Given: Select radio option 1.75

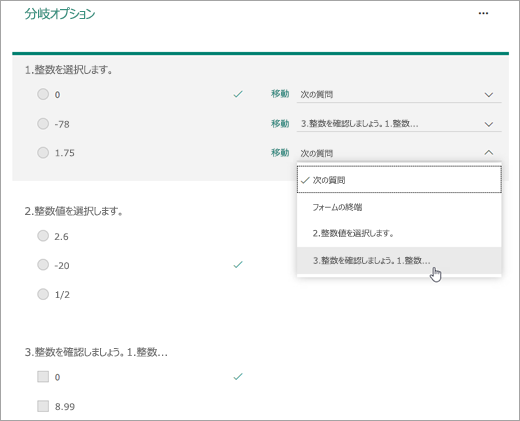Looking at the screenshot, I should [43, 153].
